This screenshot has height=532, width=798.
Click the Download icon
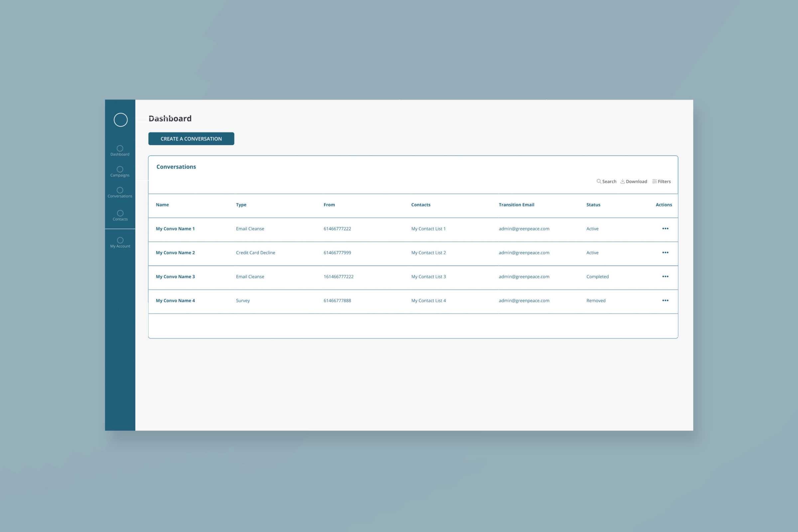622,181
